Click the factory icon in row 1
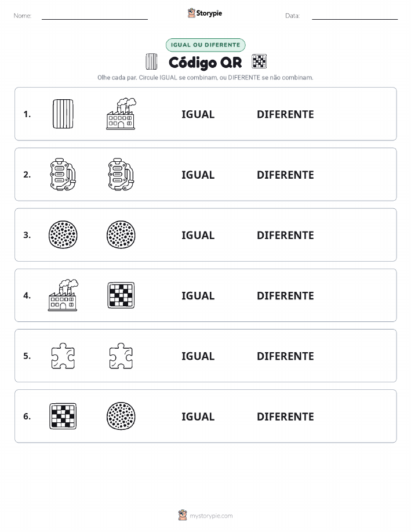Image resolution: width=411 pixels, height=532 pixels. (121, 114)
